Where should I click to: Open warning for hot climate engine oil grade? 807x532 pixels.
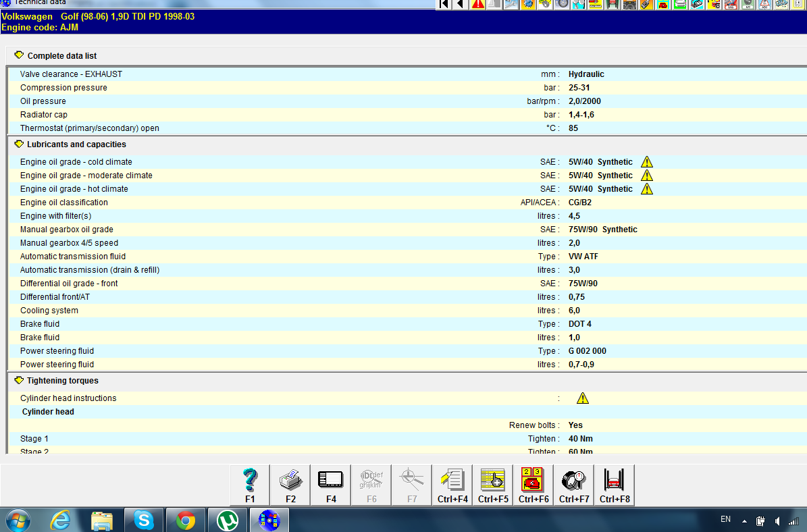(647, 189)
